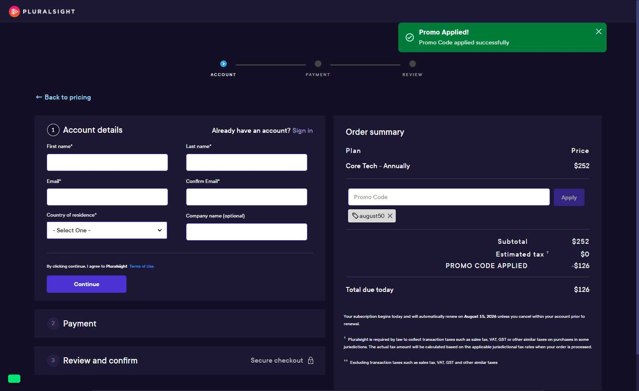
Task: Select the Payment step in progress bar
Action: (318, 64)
